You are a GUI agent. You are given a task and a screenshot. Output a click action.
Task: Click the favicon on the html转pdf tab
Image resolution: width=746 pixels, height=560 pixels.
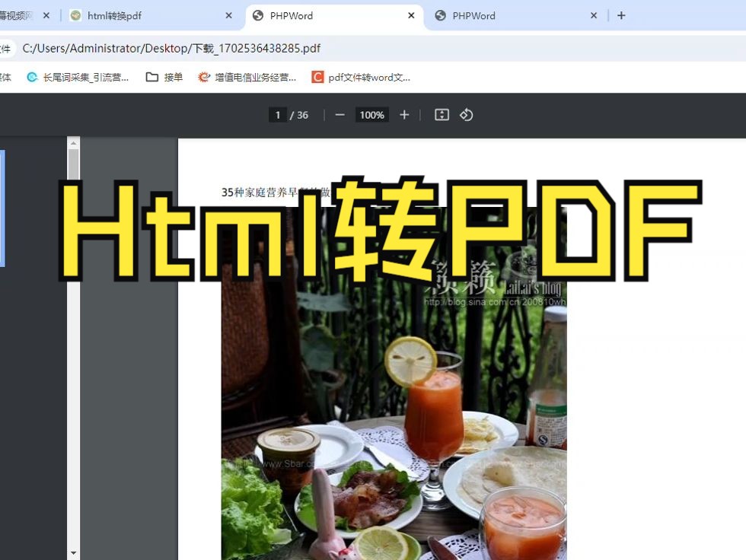75,15
